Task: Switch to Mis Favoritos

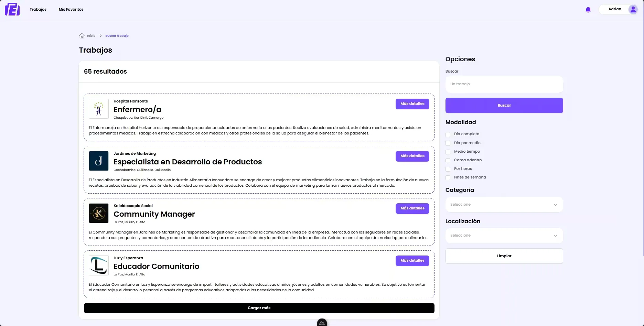Action: point(71,9)
